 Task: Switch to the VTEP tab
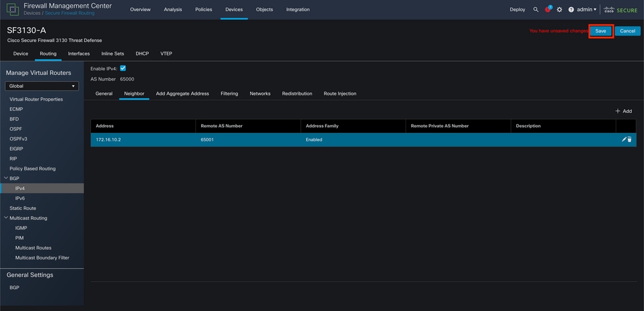pos(166,54)
